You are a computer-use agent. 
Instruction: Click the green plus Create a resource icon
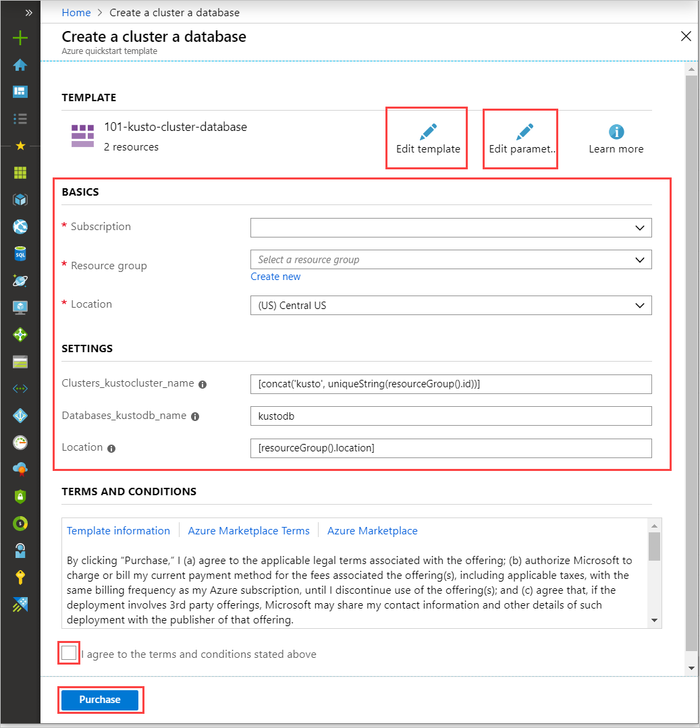coord(20,38)
